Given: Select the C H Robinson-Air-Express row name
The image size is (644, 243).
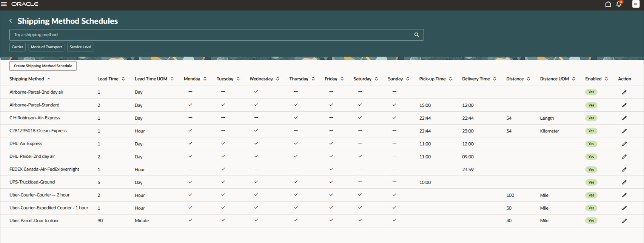Looking at the screenshot, I should pos(35,118).
